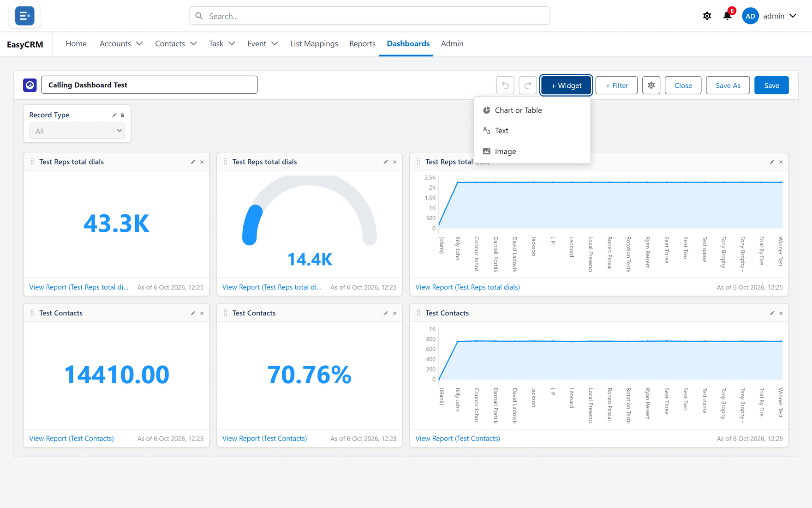Redo the dashboard change

pos(527,85)
